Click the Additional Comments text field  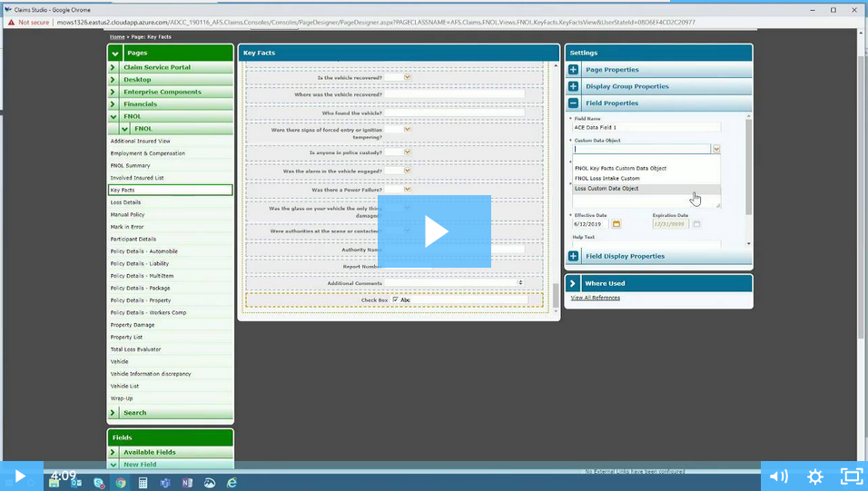[x=451, y=283]
